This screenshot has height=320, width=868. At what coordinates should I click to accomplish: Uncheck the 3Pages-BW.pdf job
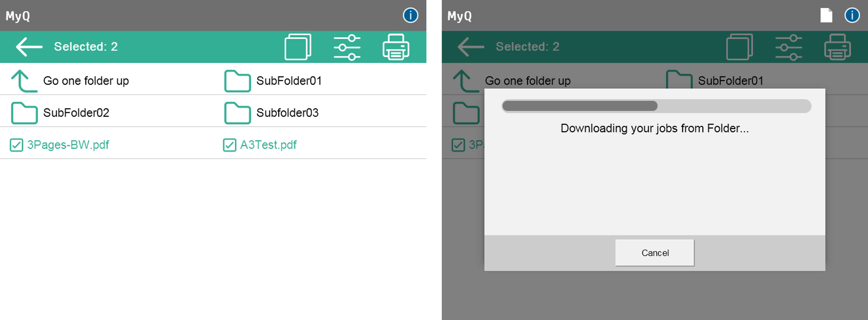point(16,145)
